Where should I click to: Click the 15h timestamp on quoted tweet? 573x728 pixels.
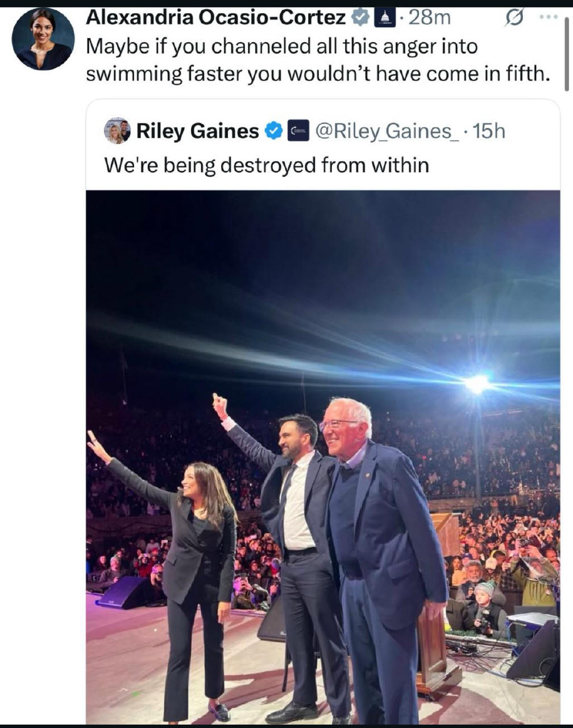tap(489, 131)
